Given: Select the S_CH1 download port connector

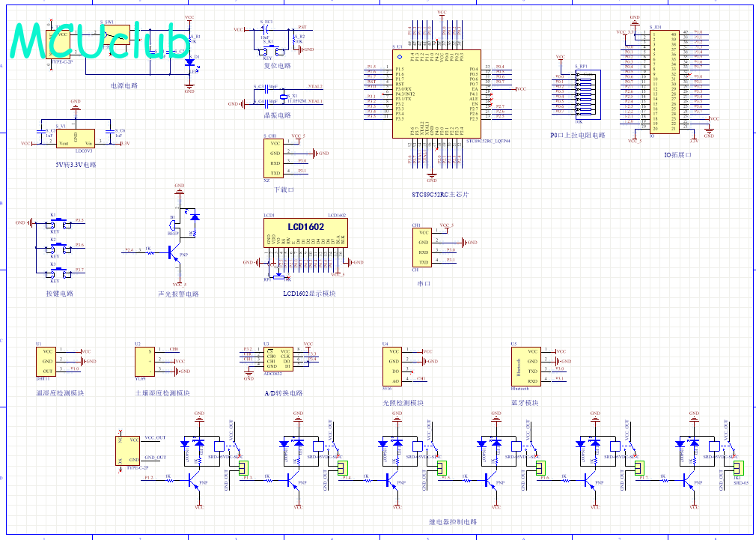Looking at the screenshot, I should [274, 157].
